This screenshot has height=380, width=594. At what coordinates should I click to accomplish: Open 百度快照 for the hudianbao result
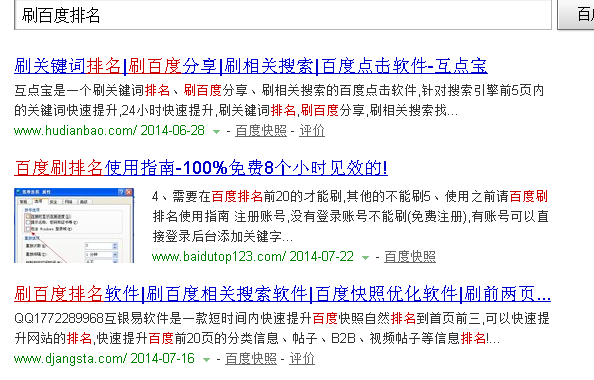pos(261,131)
